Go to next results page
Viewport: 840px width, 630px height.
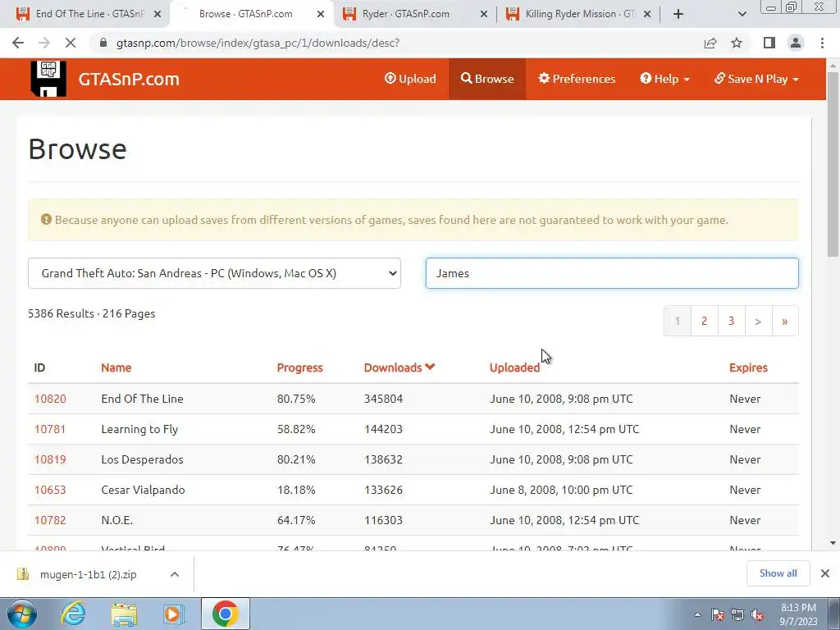pyautogui.click(x=758, y=321)
